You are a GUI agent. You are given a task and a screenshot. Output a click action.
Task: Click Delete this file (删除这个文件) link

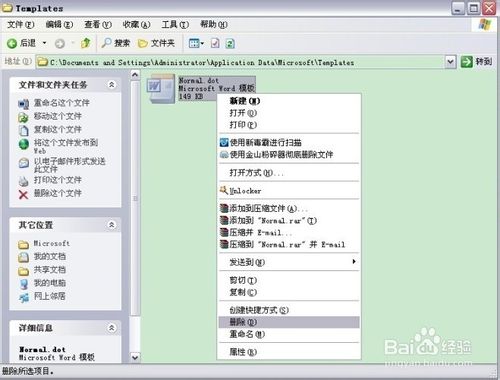58,193
